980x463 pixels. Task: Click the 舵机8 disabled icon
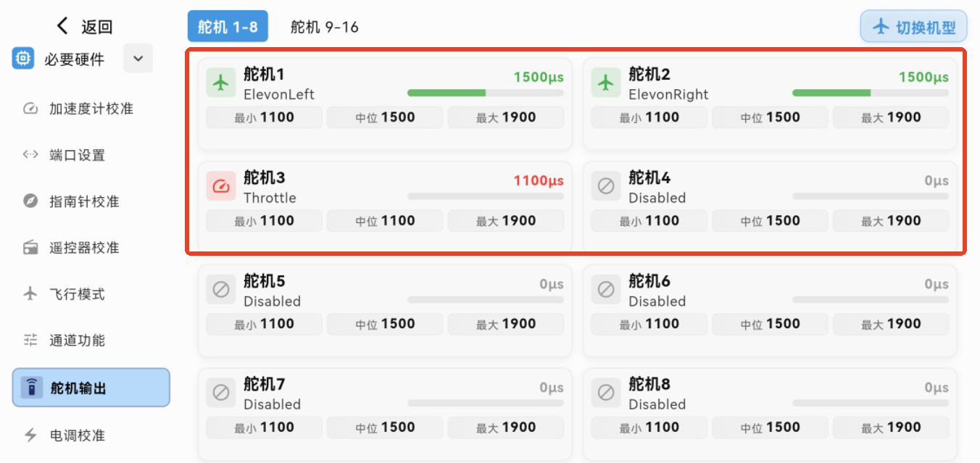pos(606,393)
